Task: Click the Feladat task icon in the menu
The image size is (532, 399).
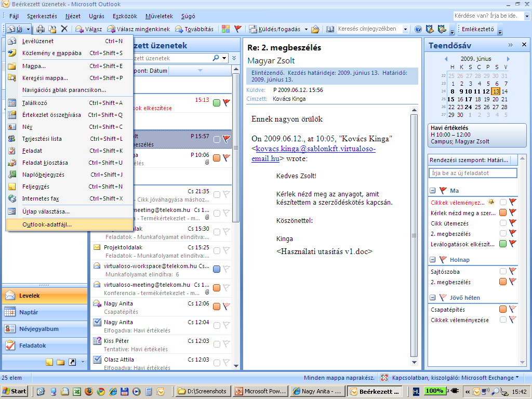Action: click(12, 151)
